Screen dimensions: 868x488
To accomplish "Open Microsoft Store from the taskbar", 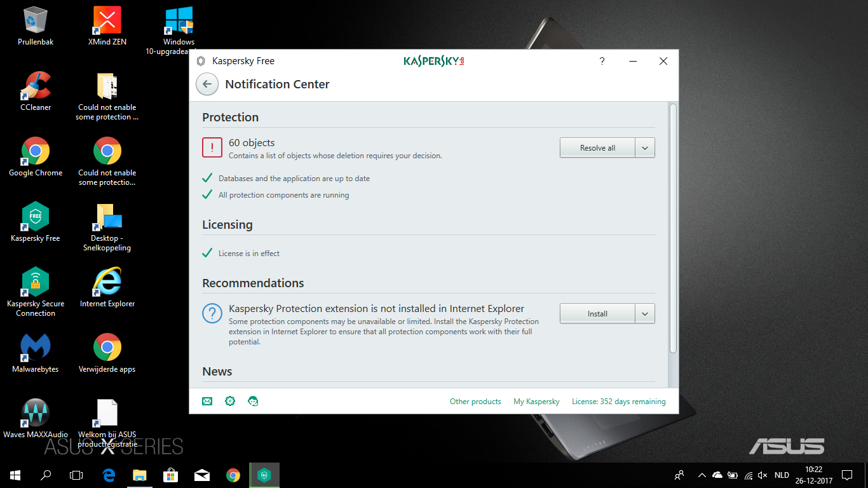I will (170, 475).
